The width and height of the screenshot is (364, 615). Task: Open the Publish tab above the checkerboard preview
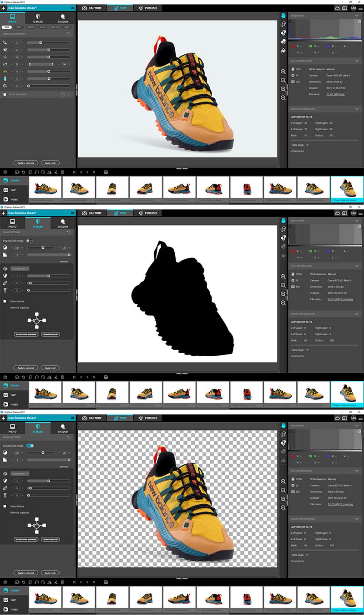(x=148, y=418)
